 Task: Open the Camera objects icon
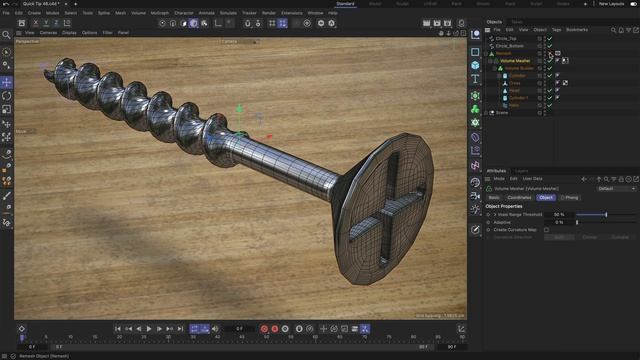(475, 196)
